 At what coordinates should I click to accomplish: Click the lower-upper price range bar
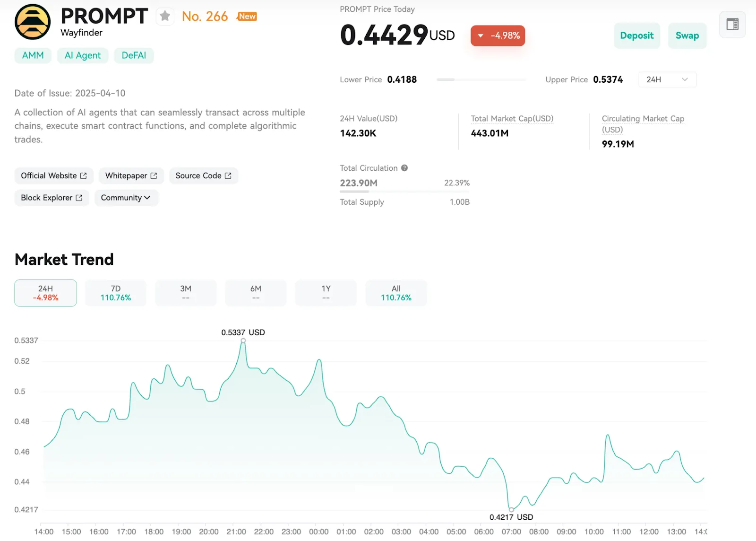(481, 79)
